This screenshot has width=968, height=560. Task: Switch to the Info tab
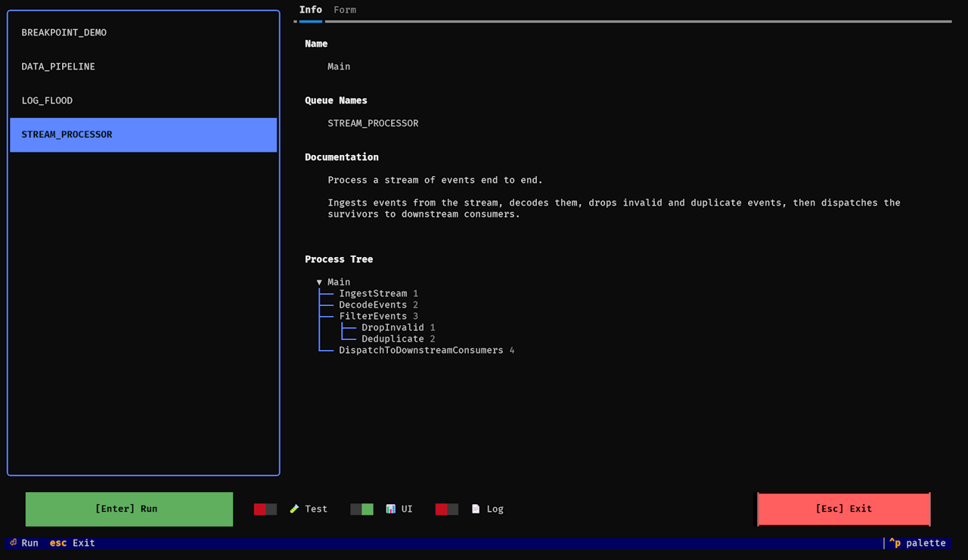coord(311,10)
